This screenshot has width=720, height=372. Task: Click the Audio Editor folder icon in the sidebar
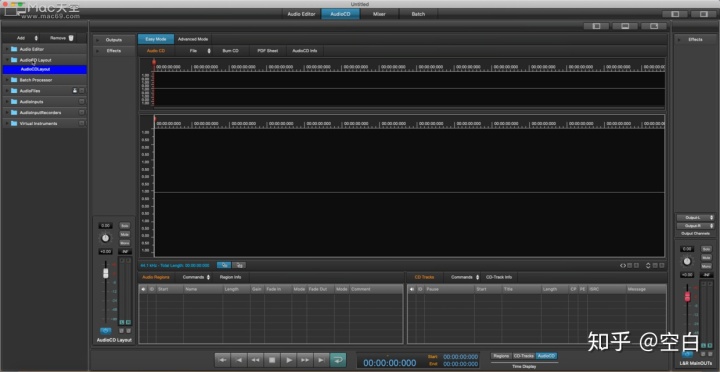pos(14,49)
